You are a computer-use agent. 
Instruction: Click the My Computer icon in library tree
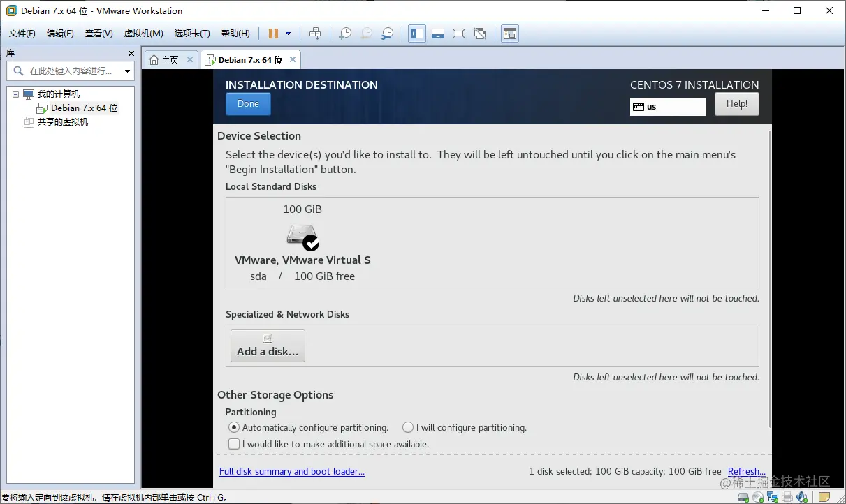point(29,94)
